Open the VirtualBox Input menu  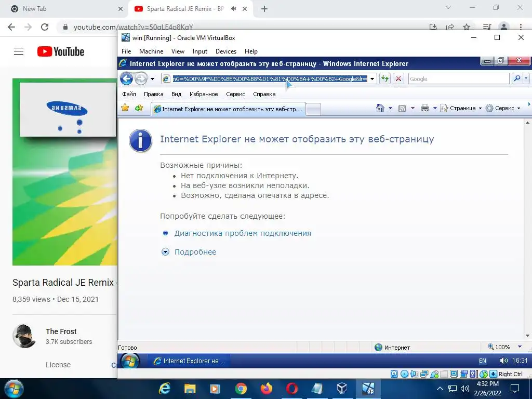coord(200,51)
